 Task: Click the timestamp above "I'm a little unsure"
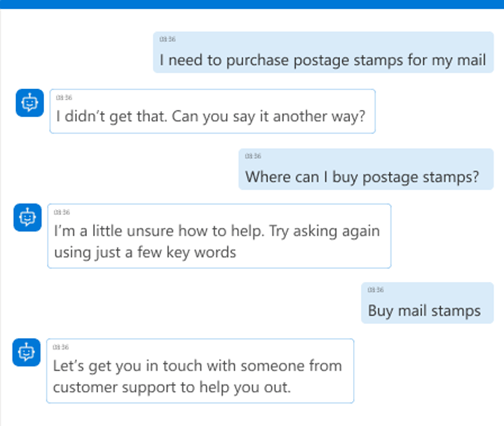click(x=62, y=212)
